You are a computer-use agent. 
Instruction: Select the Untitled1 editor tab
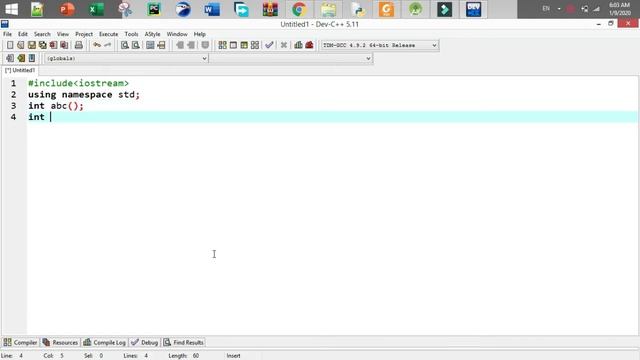(20, 70)
